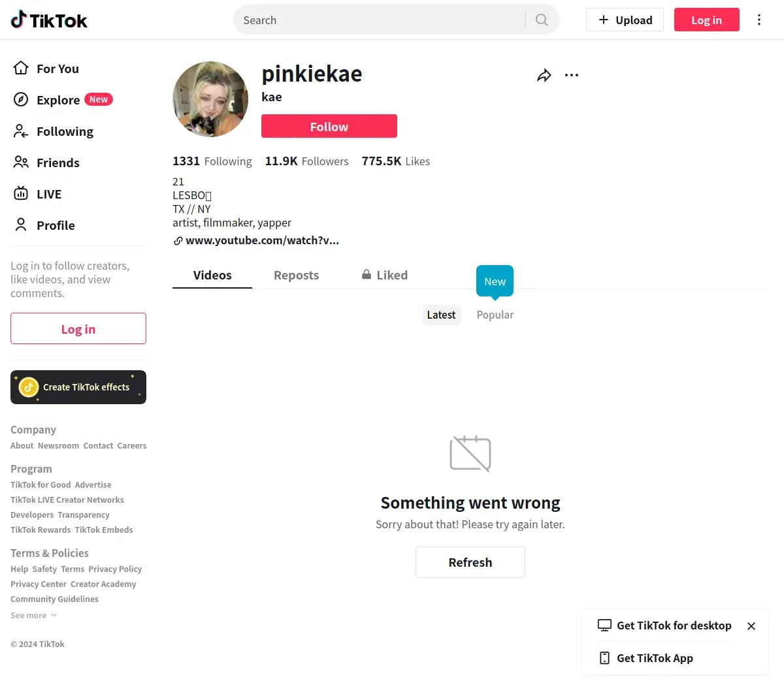Click the search magnifier icon

click(542, 20)
